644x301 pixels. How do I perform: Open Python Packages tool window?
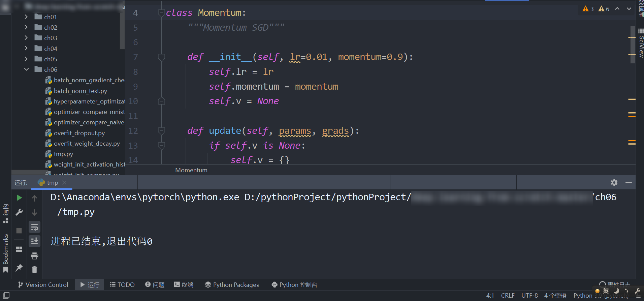(232, 285)
